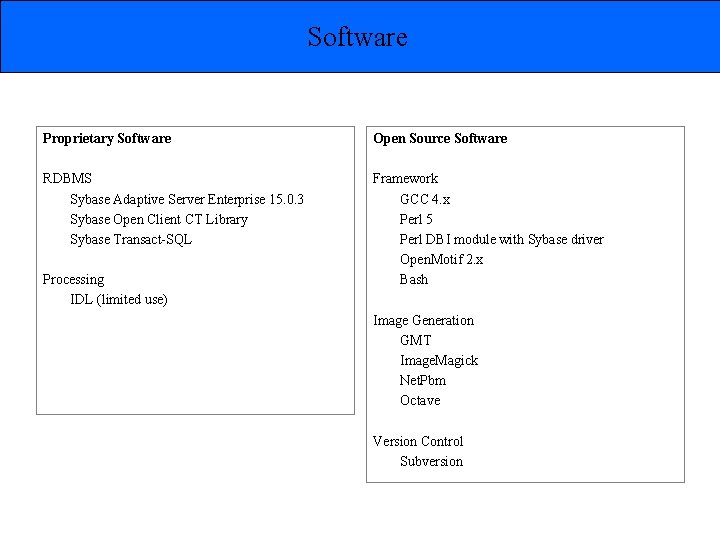
Task: Click the Bash entry
Action: click(414, 280)
